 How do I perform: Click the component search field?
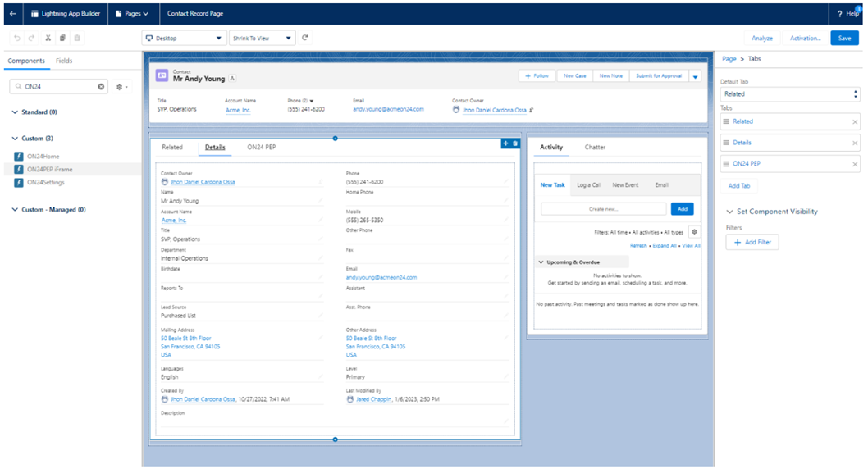(x=59, y=87)
